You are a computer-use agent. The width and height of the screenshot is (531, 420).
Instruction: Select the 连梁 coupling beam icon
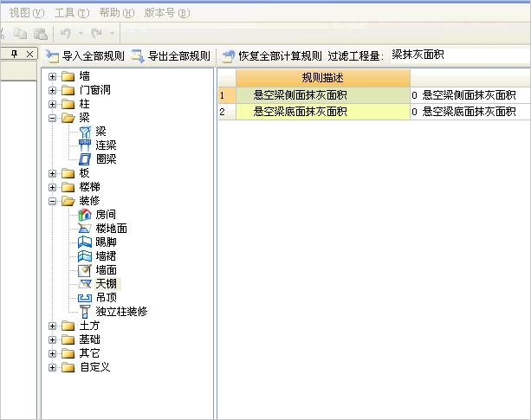click(85, 145)
